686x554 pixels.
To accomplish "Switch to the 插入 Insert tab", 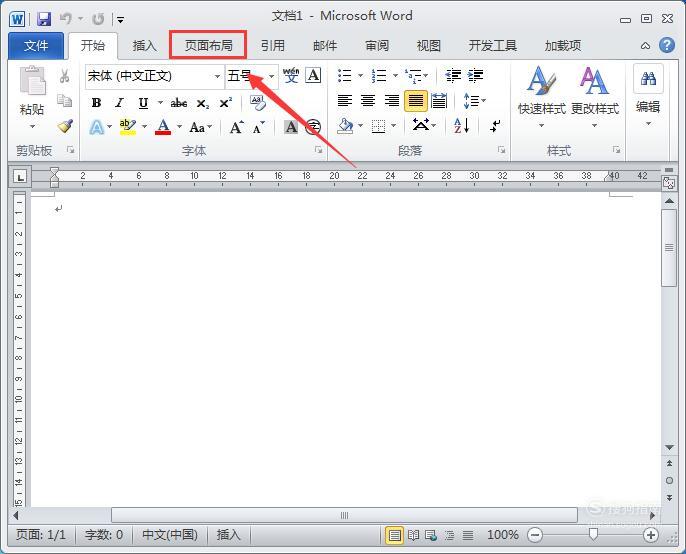I will tap(144, 45).
